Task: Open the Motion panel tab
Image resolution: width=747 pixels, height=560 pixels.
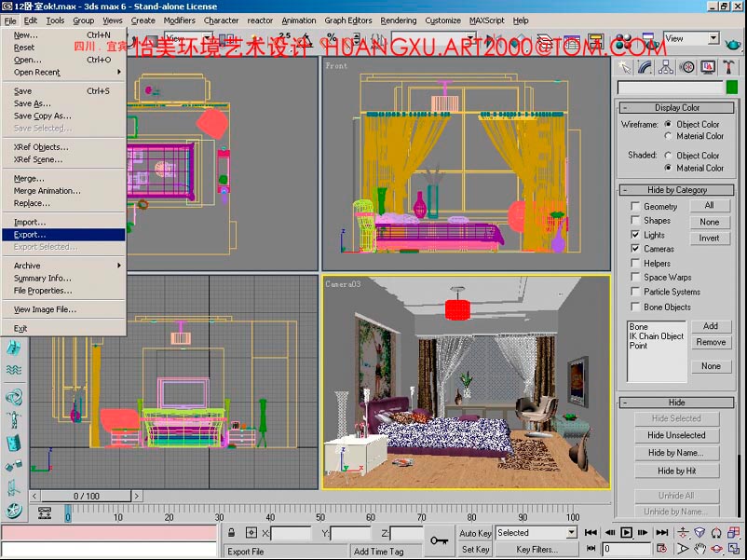Action: [687, 68]
